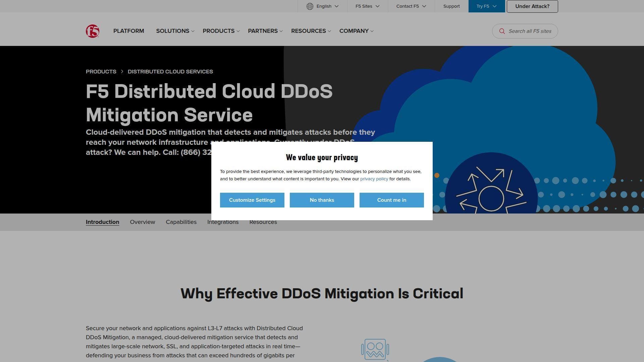Switch to the Integrations tab

[223, 222]
